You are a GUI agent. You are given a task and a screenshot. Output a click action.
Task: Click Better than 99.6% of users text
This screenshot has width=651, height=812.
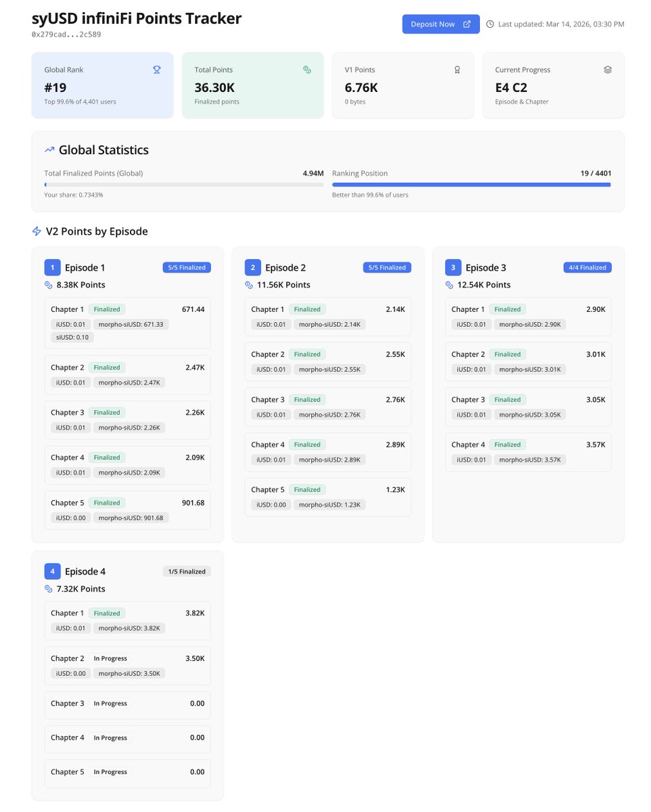370,195
